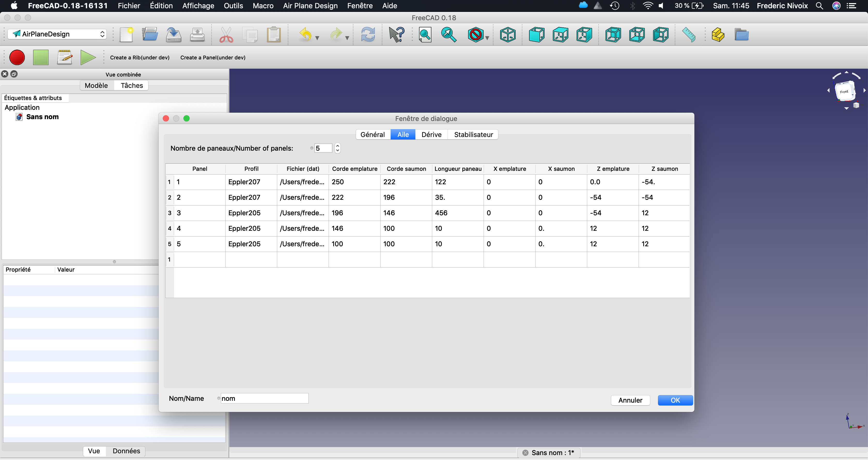Open the macro editor notepad icon
This screenshot has width=868, height=460.
(64, 57)
